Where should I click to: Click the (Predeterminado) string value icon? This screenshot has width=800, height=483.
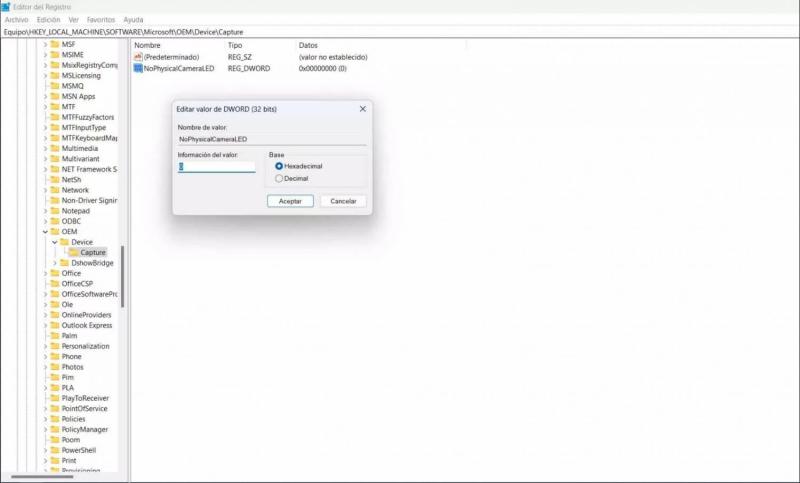[138, 57]
